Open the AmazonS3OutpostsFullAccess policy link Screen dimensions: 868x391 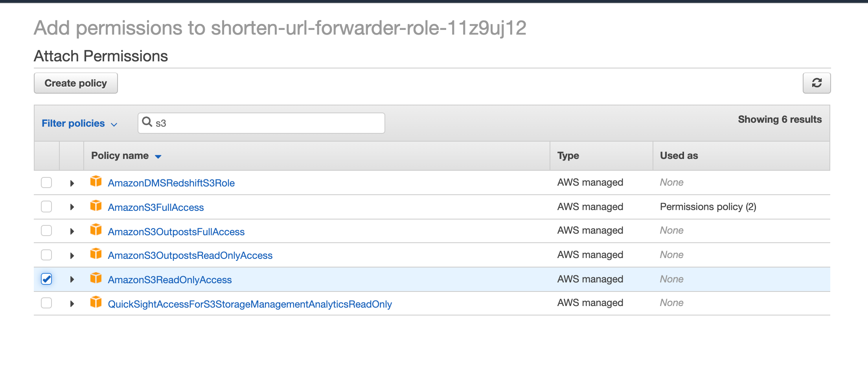[176, 232]
